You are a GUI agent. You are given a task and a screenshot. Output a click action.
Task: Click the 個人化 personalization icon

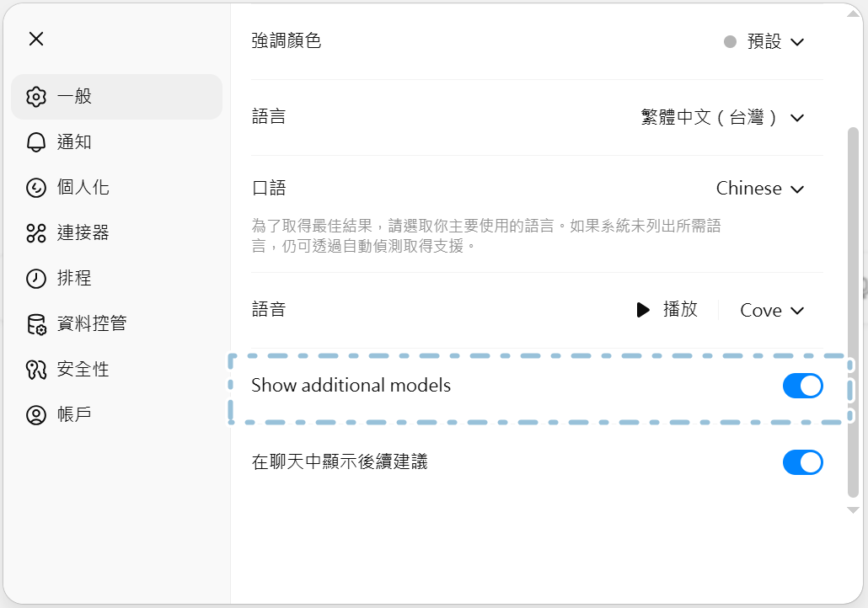(35, 188)
